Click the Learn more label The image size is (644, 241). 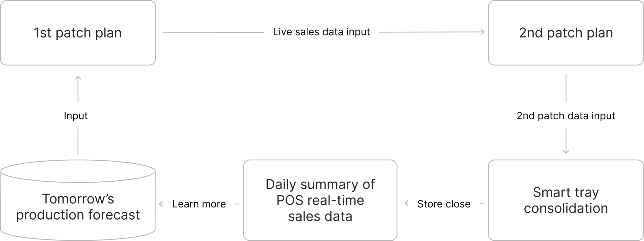tap(199, 204)
